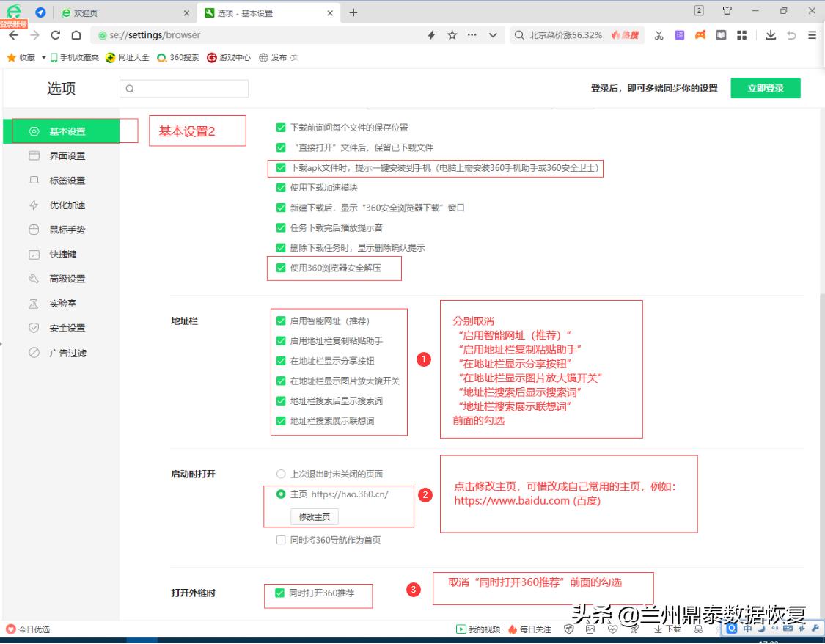Open the extensions grid icon
Image resolution: width=825 pixels, height=644 pixels.
(742, 34)
